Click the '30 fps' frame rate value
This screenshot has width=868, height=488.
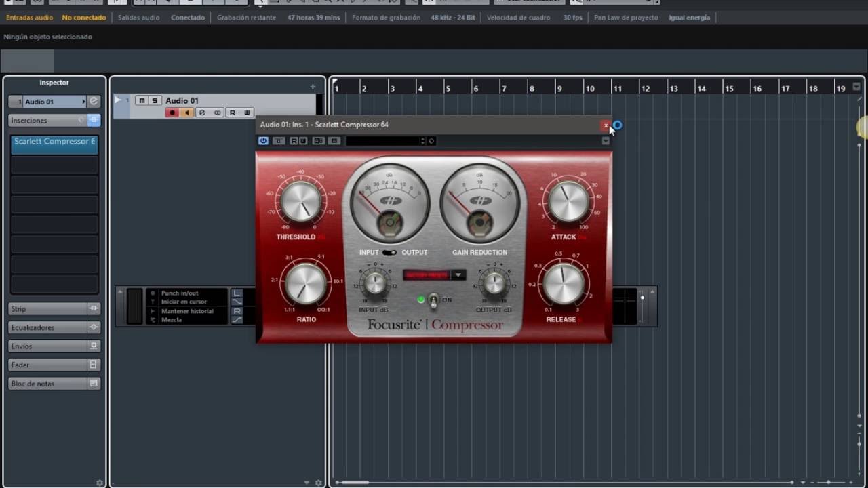(572, 18)
